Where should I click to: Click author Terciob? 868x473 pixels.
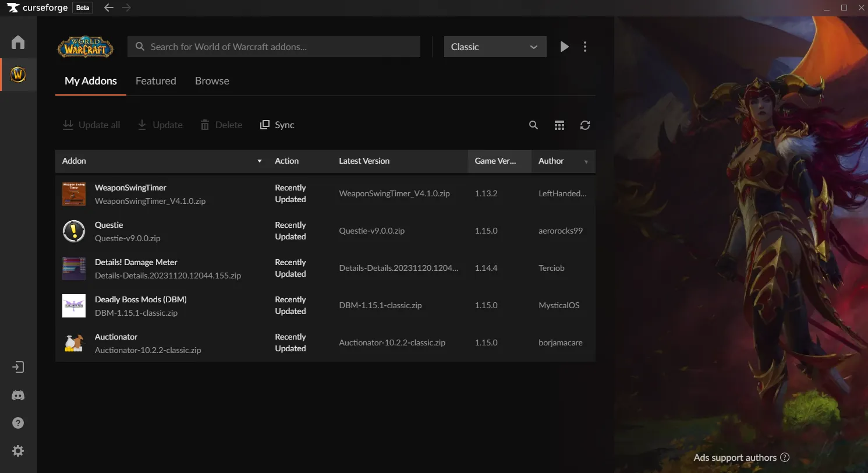coord(551,268)
